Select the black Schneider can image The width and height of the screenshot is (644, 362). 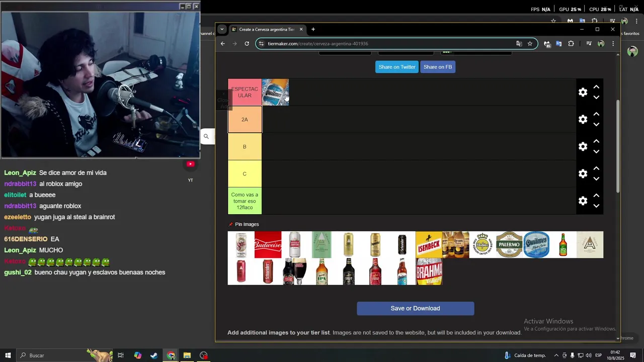pos(402,245)
